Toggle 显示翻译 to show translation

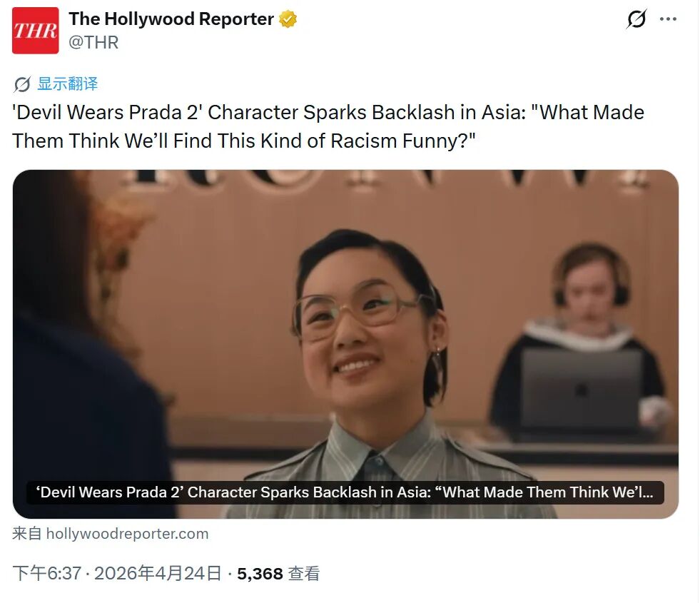point(67,84)
